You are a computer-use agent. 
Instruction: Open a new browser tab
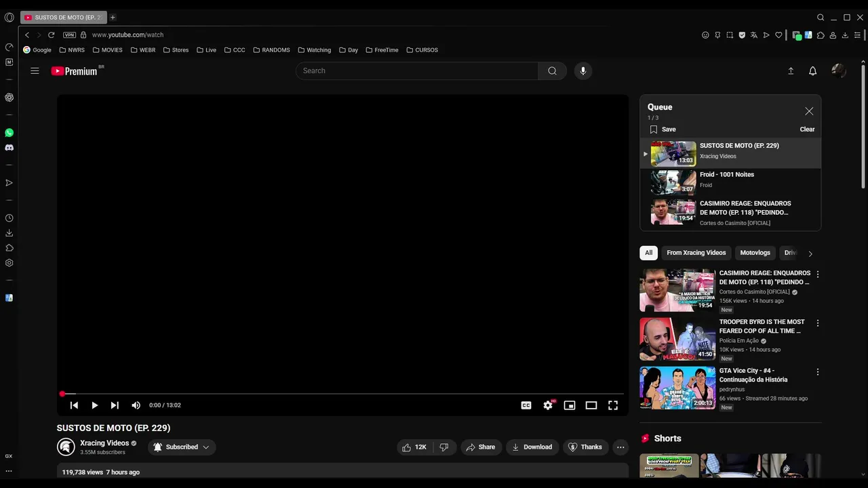point(113,18)
